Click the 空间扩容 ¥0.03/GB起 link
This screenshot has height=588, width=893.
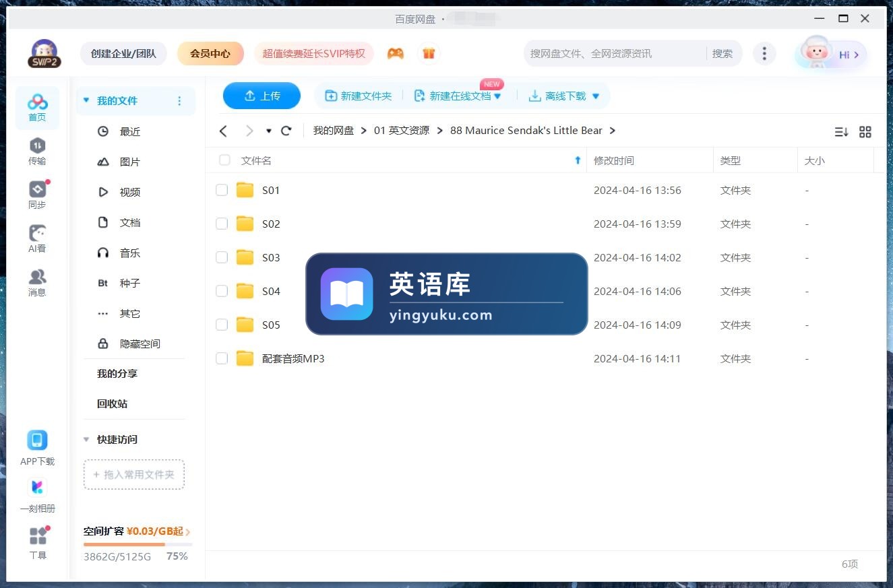pos(137,531)
